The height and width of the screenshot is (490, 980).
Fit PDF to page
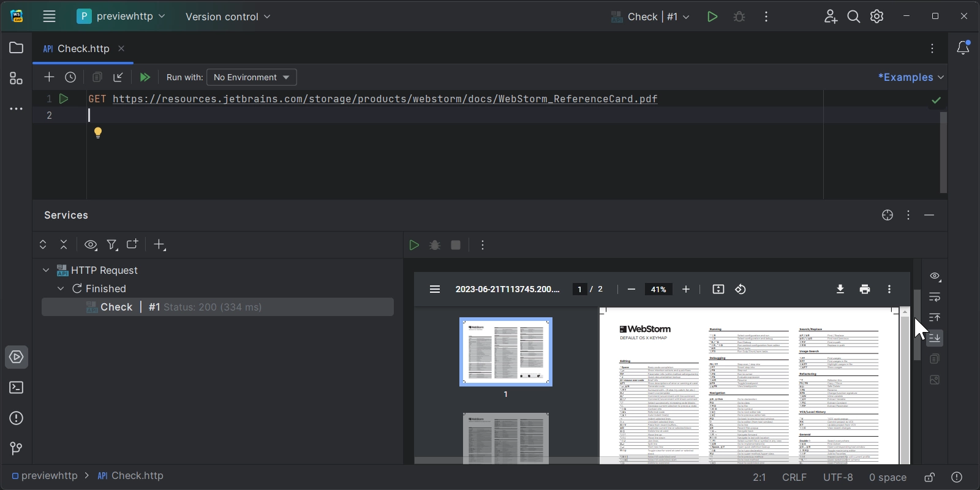(718, 289)
